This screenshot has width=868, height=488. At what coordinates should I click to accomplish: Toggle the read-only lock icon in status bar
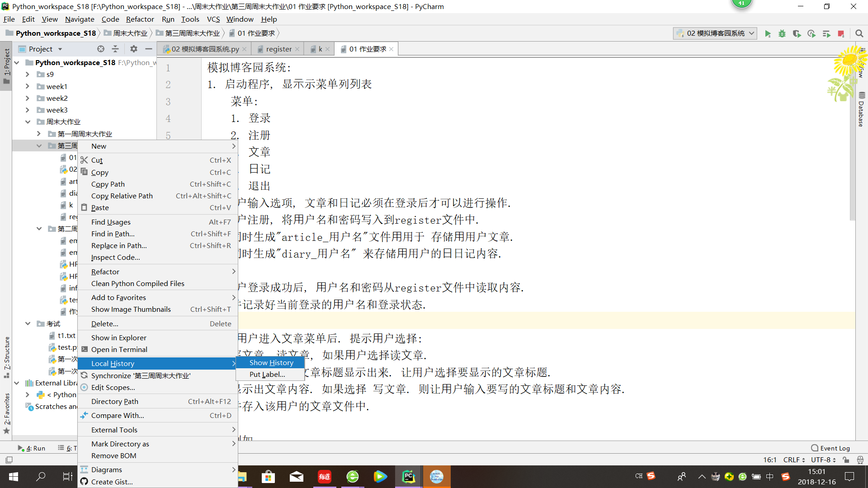pyautogui.click(x=846, y=460)
